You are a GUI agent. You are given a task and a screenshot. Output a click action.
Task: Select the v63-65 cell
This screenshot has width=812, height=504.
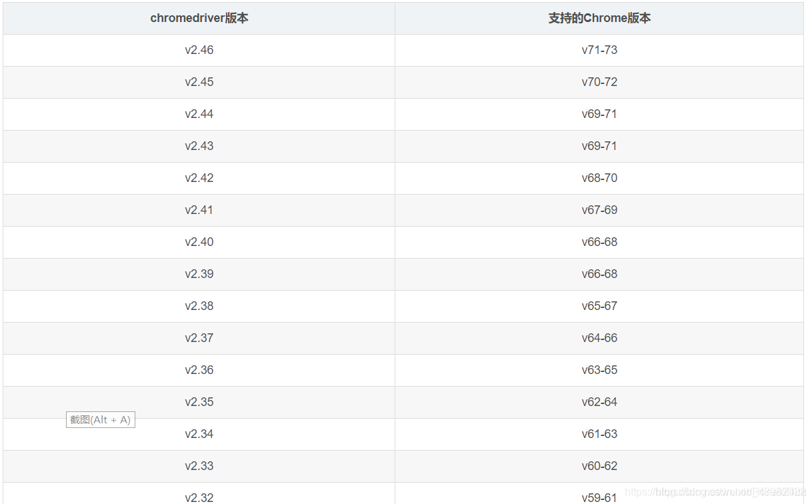click(599, 370)
